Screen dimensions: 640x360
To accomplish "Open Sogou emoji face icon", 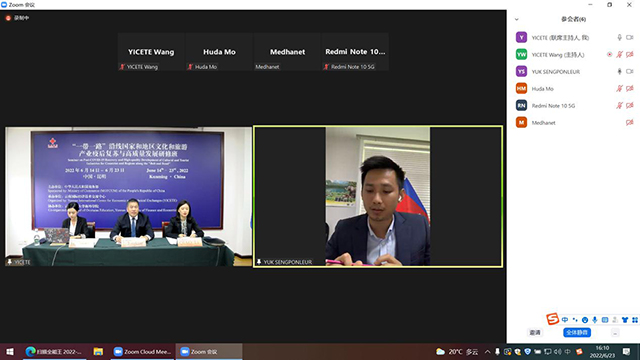I will pyautogui.click(x=585, y=320).
